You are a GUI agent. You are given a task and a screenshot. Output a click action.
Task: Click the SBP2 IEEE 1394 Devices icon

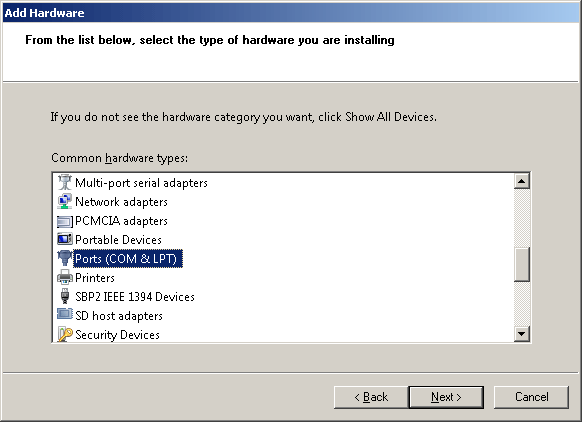tap(65, 296)
